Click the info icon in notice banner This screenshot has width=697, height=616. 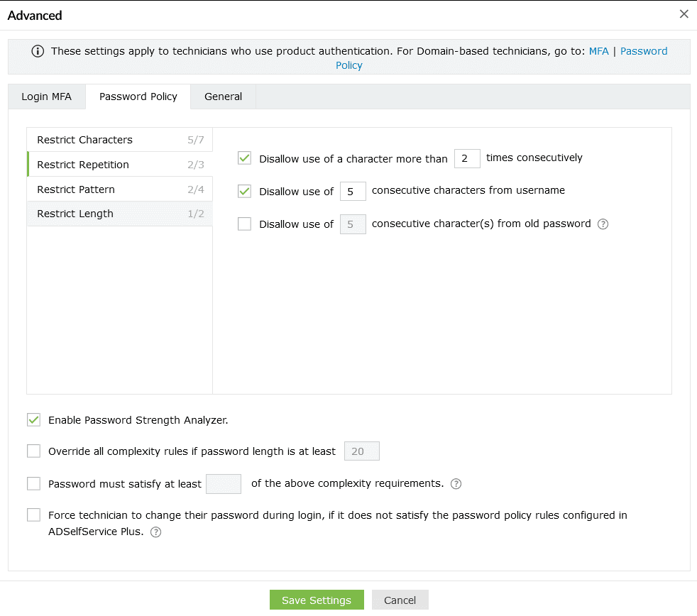(38, 51)
